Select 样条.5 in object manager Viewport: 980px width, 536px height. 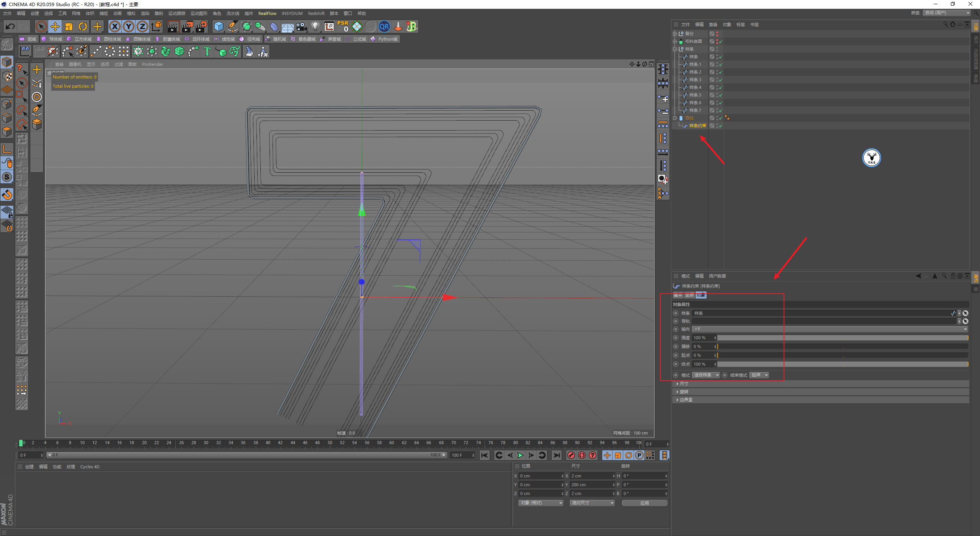click(695, 95)
